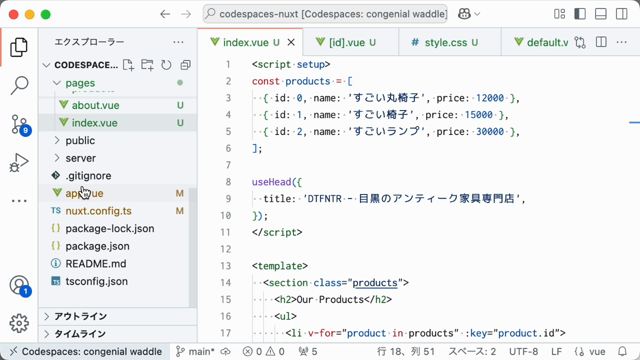The width and height of the screenshot is (640, 360).
Task: Refresh the explorer file tree
Action: [166, 65]
